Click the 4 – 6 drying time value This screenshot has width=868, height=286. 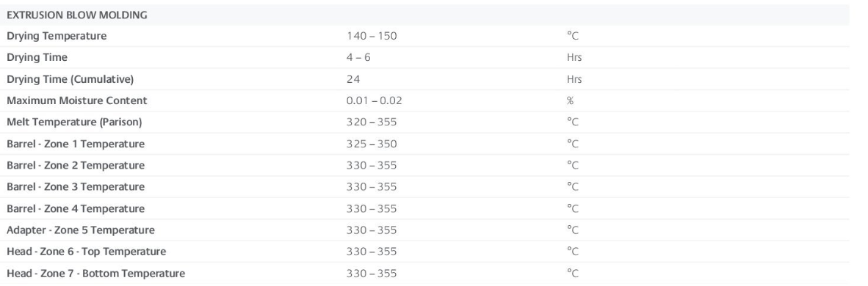358,57
